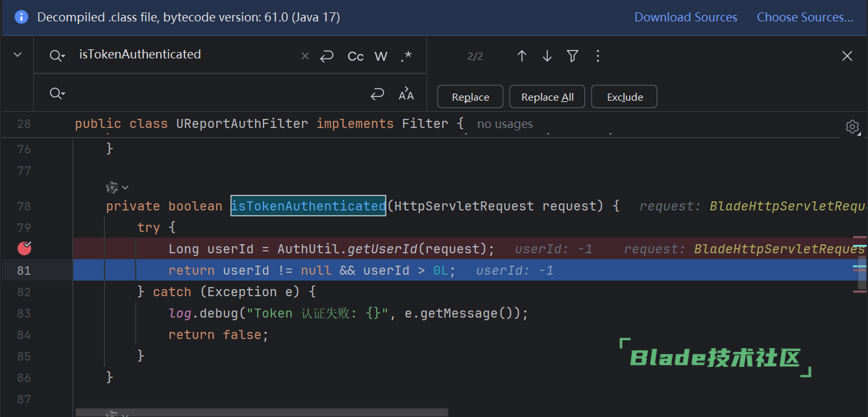The width and height of the screenshot is (868, 417).
Task: Jump to next occurrence with the down arrow
Action: click(547, 57)
